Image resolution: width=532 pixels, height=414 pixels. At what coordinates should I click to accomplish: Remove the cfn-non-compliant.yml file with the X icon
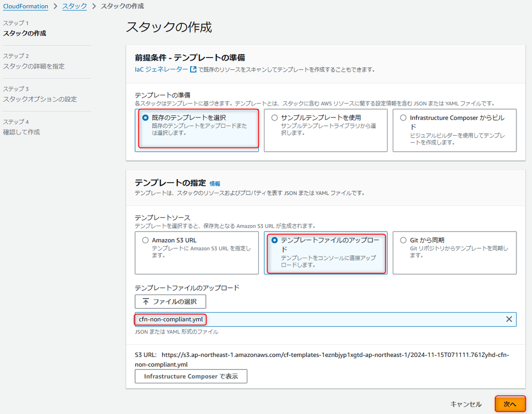point(509,319)
